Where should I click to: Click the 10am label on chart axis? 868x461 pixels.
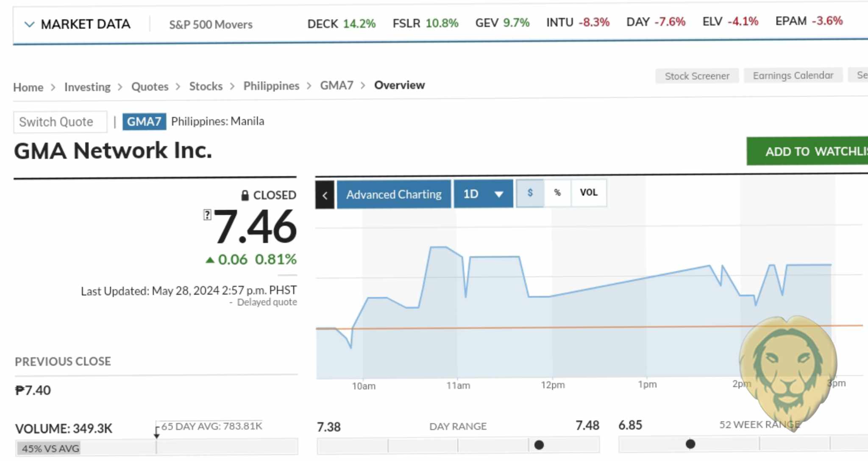(x=364, y=386)
